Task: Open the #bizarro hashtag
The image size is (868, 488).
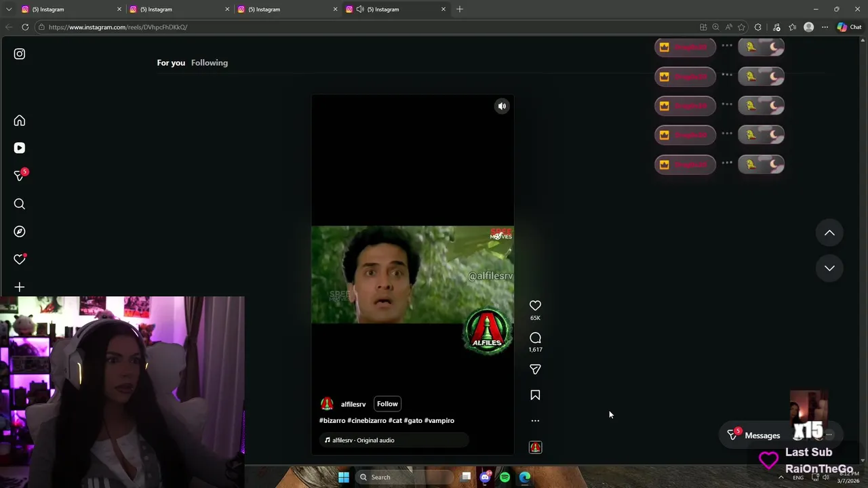Action: [332, 421]
